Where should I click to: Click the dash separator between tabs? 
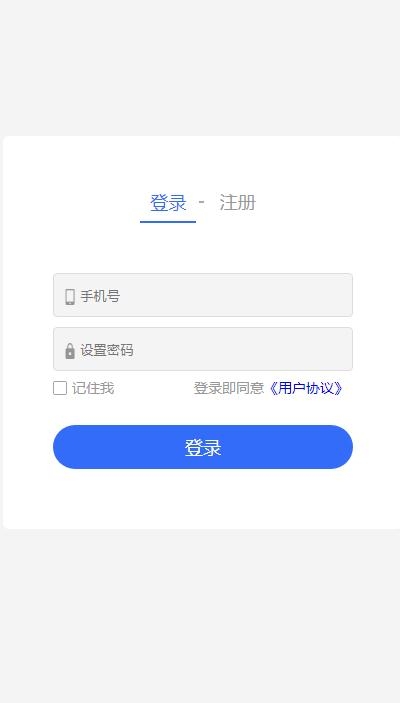[202, 203]
